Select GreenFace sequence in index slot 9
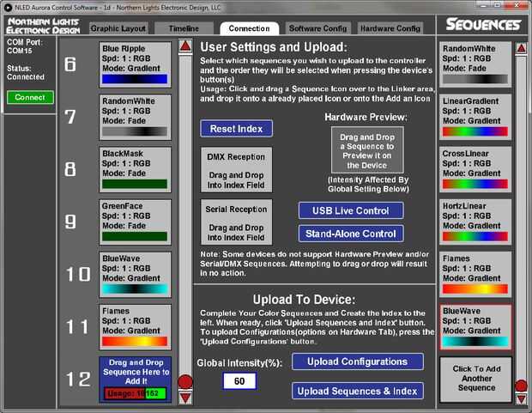The height and width of the screenshot is (413, 532). pyautogui.click(x=135, y=222)
